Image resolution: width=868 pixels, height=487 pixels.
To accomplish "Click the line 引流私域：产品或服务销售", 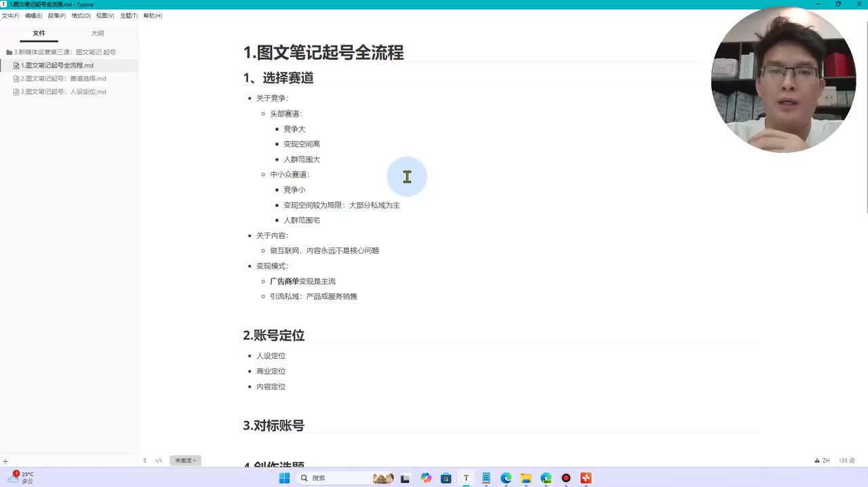I will point(313,296).
